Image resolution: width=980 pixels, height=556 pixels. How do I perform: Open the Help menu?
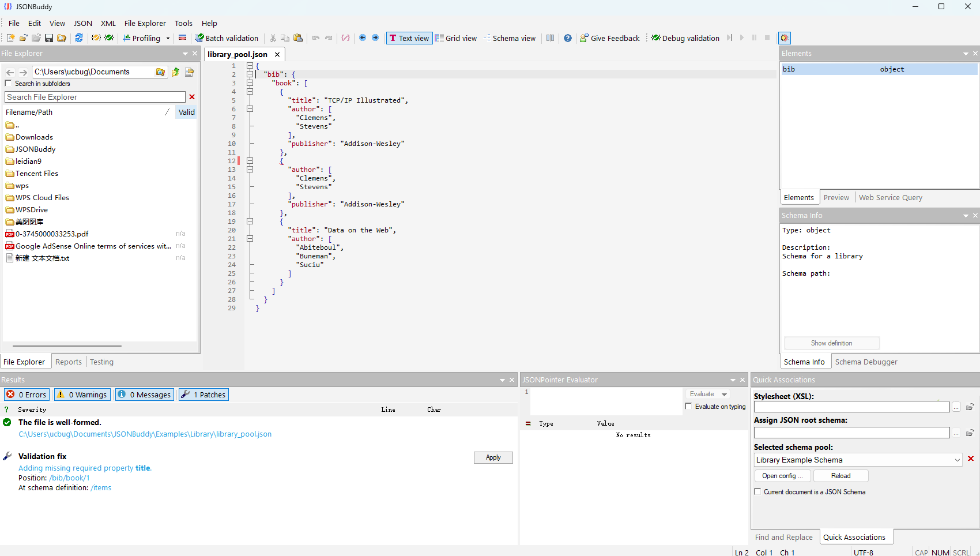click(x=209, y=23)
